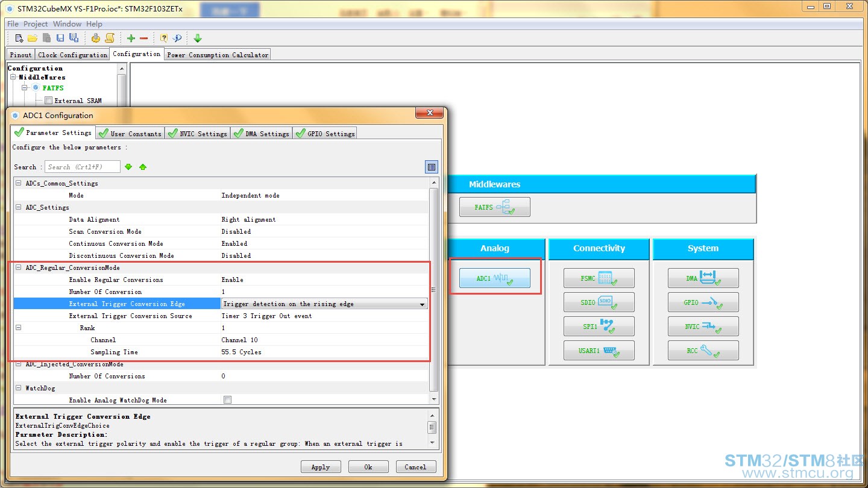868x488 pixels.
Task: Open External Trigger Conversion Edge dropdown
Action: [325, 304]
